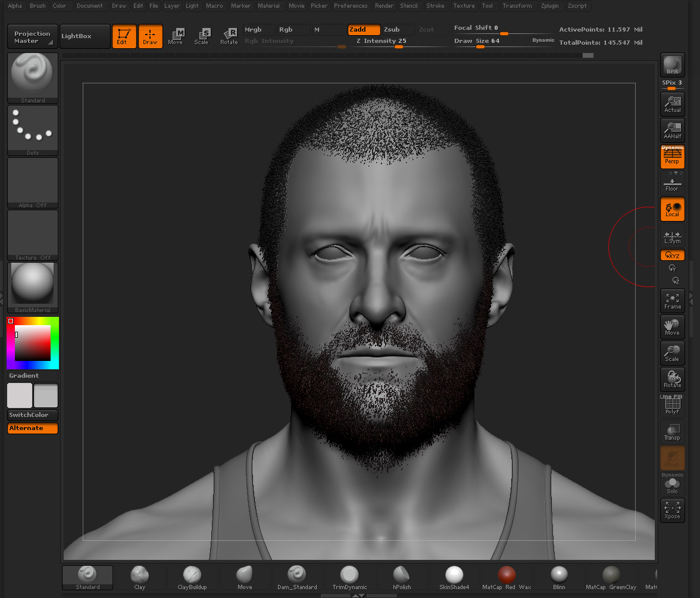The height and width of the screenshot is (598, 700).
Task: Switch to the Rotate transform tool
Action: click(229, 36)
